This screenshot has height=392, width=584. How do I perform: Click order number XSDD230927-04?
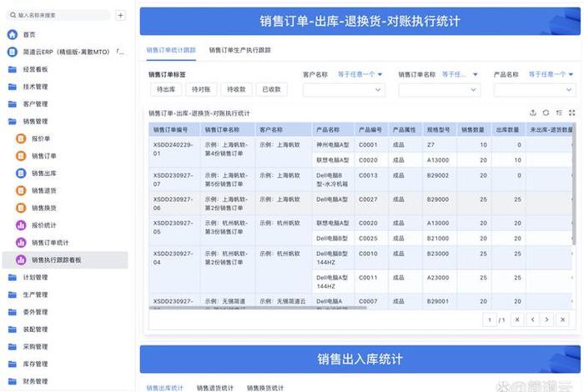pos(174,258)
